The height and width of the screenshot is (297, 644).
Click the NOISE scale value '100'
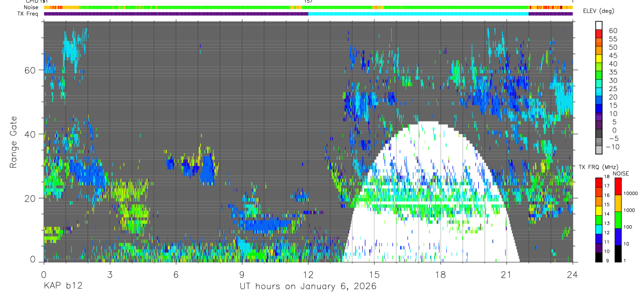[629, 228]
